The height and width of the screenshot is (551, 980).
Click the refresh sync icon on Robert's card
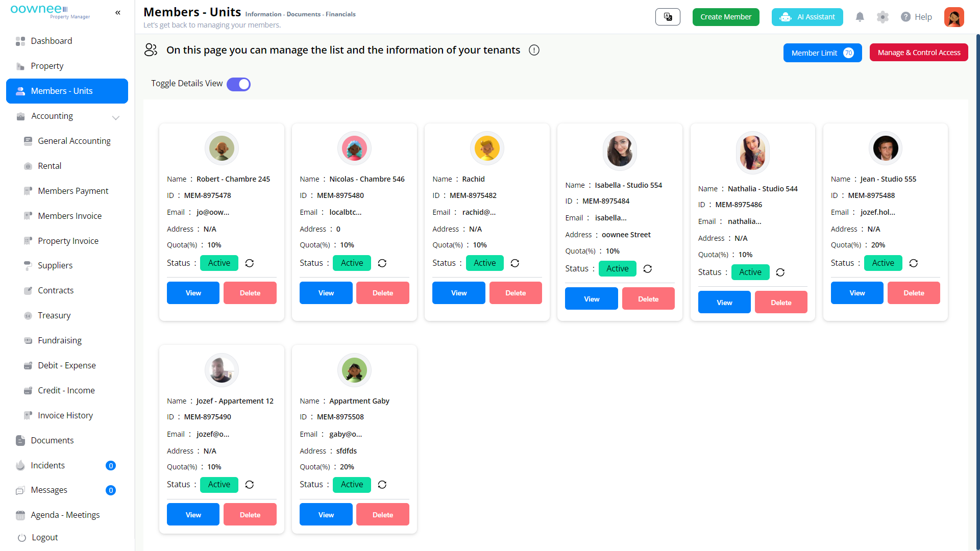tap(249, 263)
